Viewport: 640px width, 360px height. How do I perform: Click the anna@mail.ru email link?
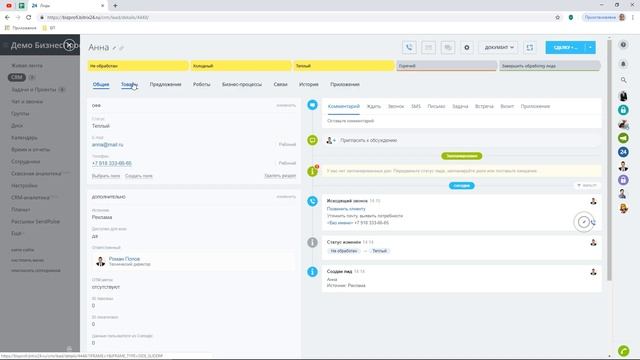(x=107, y=144)
